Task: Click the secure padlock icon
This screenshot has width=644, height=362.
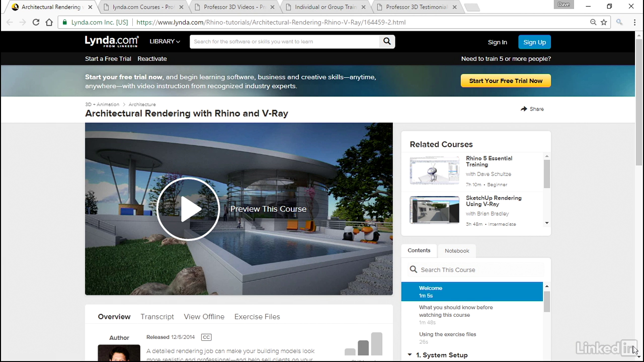Action: tap(65, 22)
